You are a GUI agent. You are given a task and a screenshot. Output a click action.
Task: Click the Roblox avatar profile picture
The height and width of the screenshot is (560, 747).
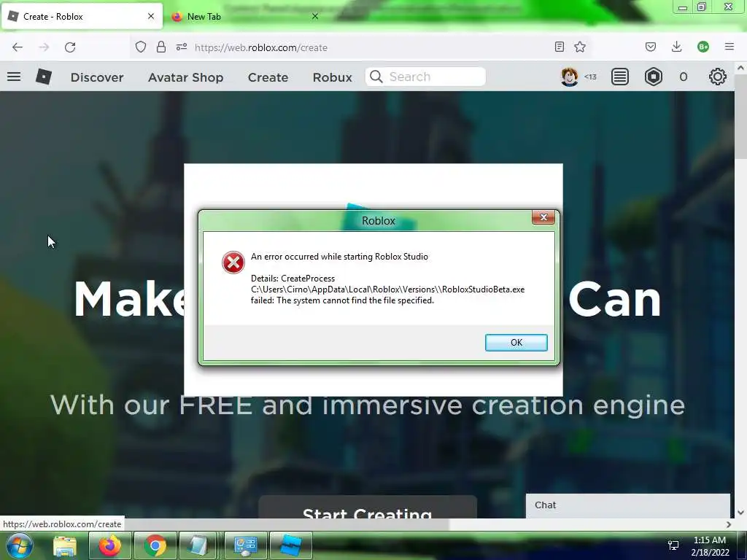coord(569,77)
